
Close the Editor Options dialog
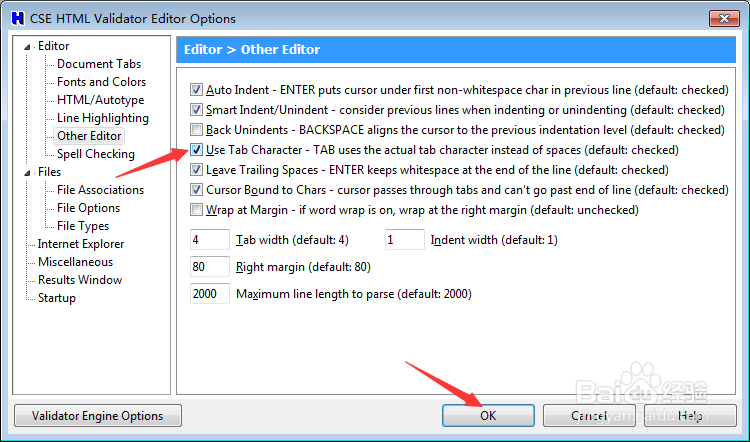tap(724, 19)
